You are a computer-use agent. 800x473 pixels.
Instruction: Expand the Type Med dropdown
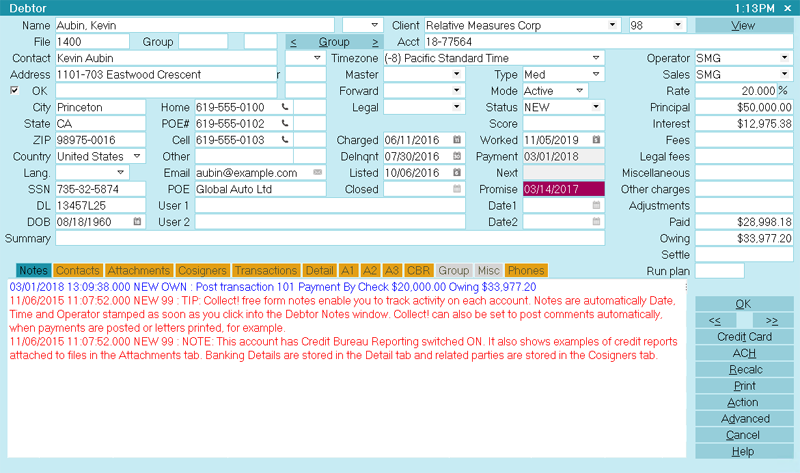595,74
